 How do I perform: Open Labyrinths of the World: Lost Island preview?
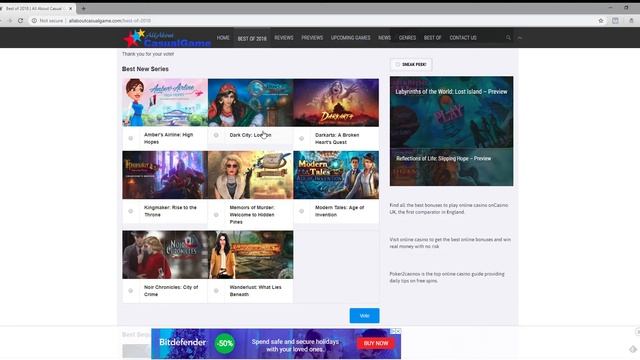click(x=451, y=92)
